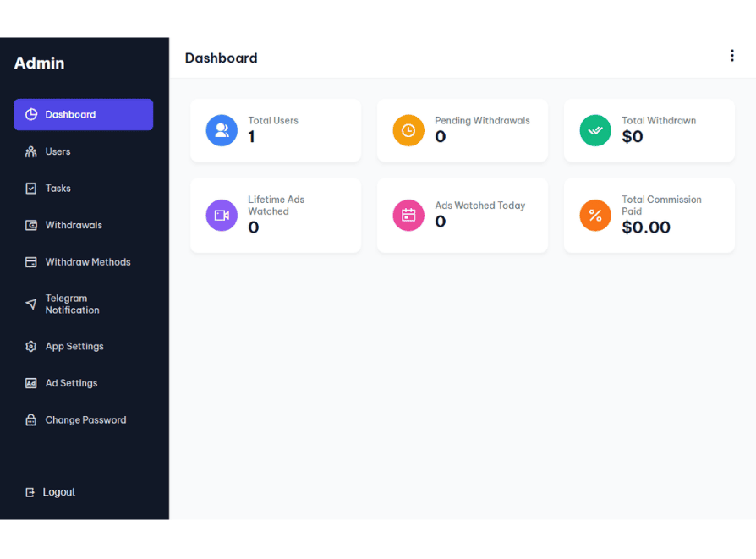Click the pink Ads Watched Today calendar icon
This screenshot has height=559, width=756.
click(x=408, y=215)
